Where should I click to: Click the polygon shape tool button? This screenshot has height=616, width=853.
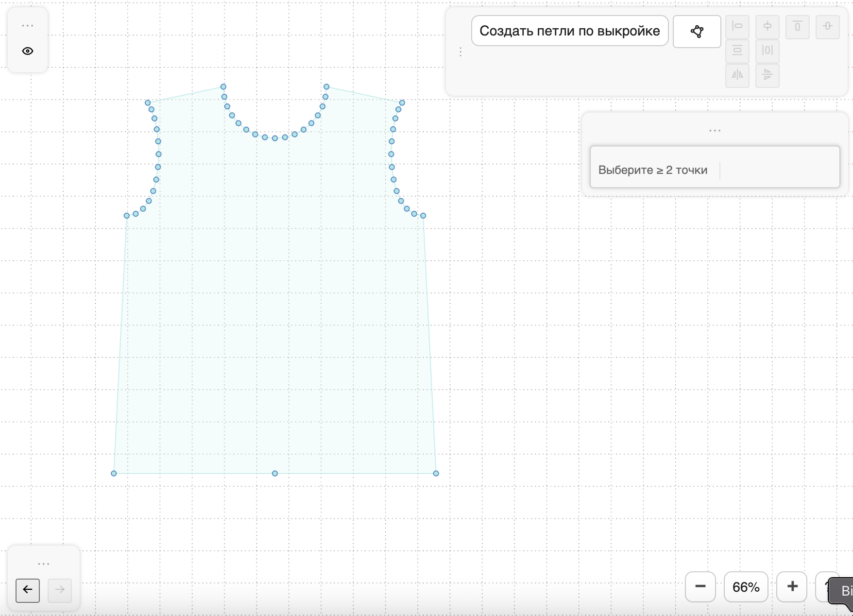coord(697,32)
